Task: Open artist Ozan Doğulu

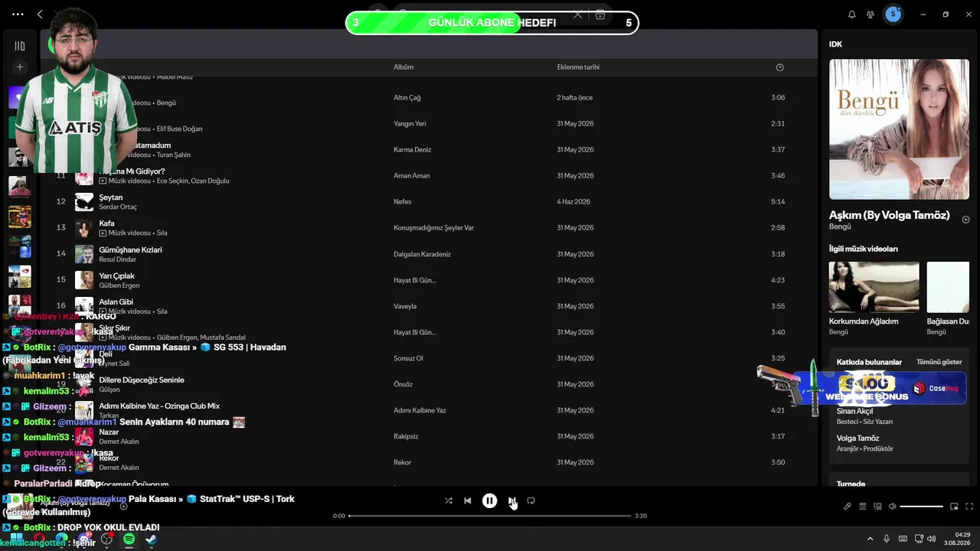Action: point(209,181)
